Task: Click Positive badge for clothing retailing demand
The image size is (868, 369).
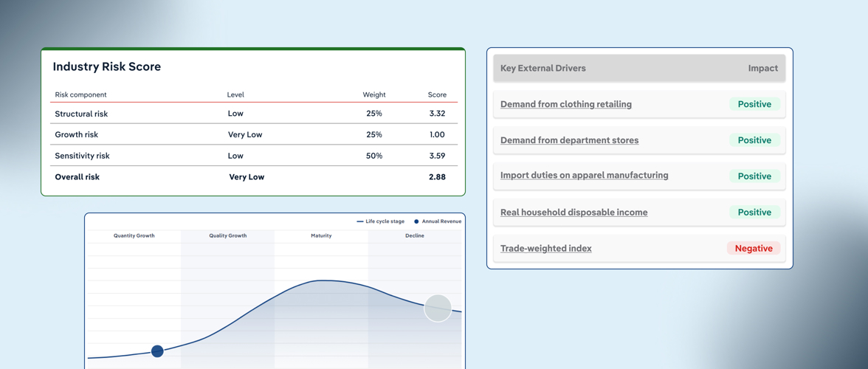Action: (754, 104)
